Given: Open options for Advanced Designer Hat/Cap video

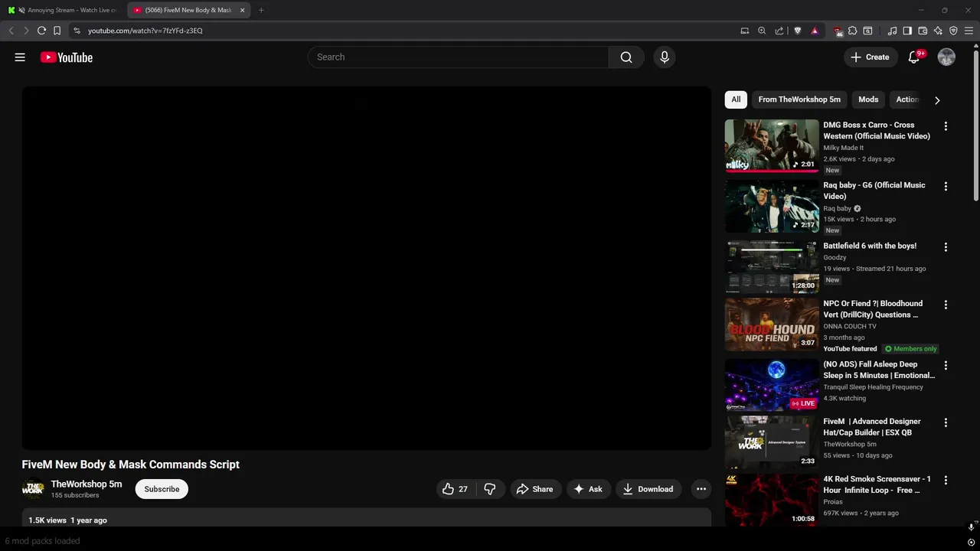Looking at the screenshot, I should [x=946, y=422].
